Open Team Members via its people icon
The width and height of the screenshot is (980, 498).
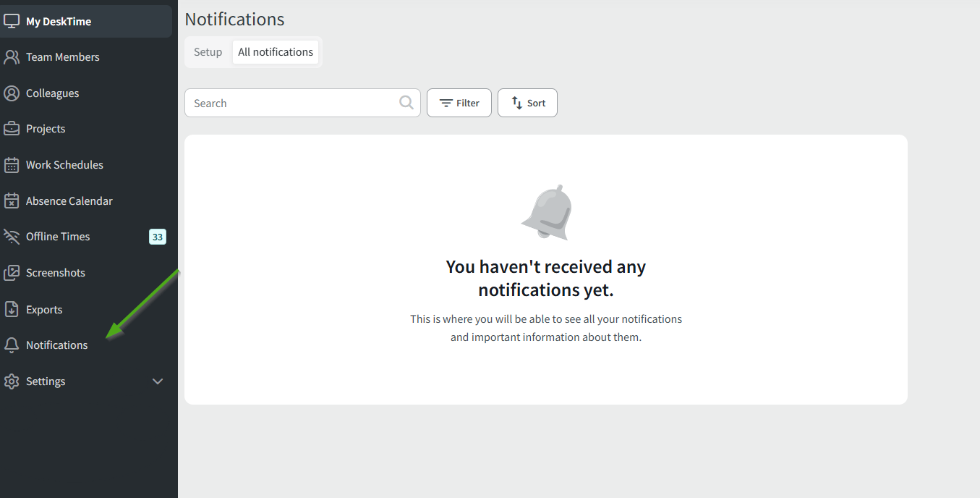12,57
